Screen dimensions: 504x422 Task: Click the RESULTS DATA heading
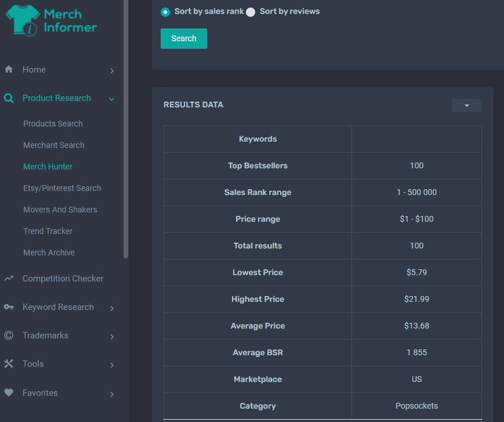[x=194, y=105]
